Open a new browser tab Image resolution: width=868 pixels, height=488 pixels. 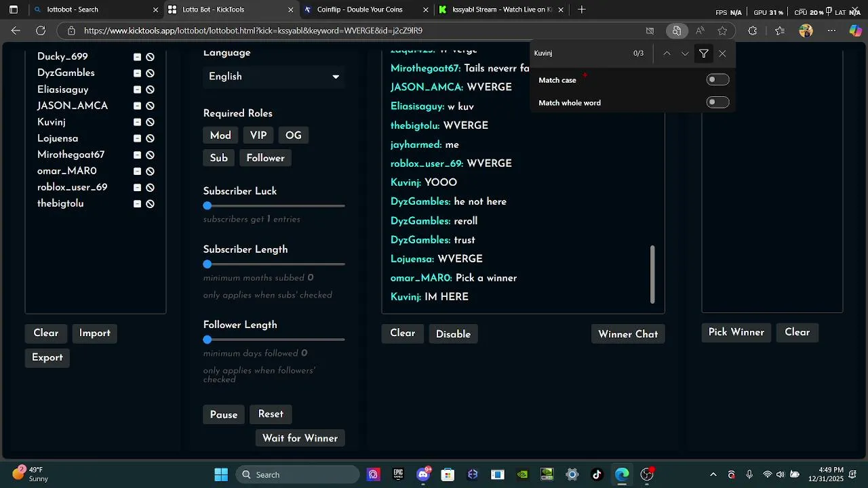tap(581, 9)
